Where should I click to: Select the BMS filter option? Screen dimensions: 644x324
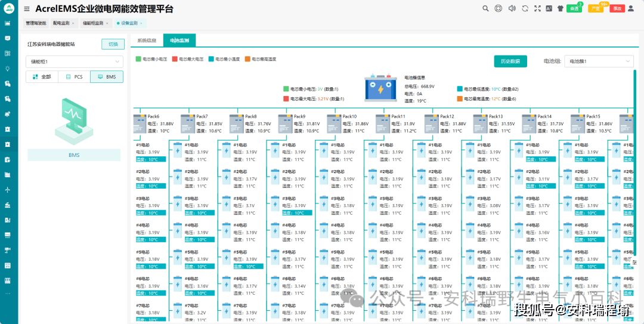point(107,77)
